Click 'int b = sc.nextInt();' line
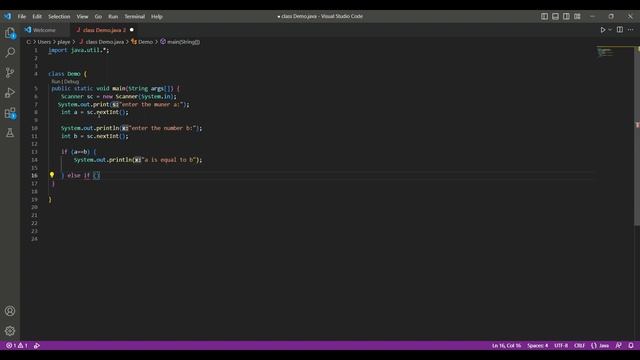This screenshot has height=360, width=640. [95, 136]
